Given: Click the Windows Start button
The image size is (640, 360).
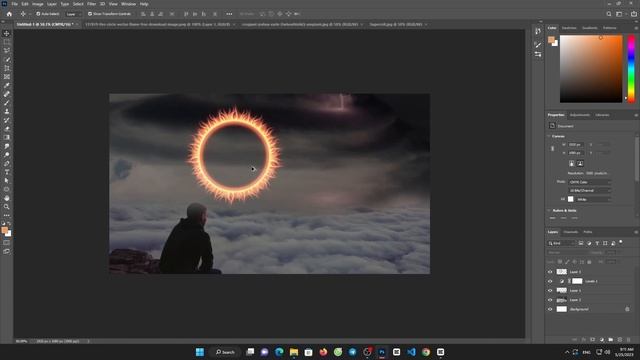Looking at the screenshot, I should pos(200,352).
